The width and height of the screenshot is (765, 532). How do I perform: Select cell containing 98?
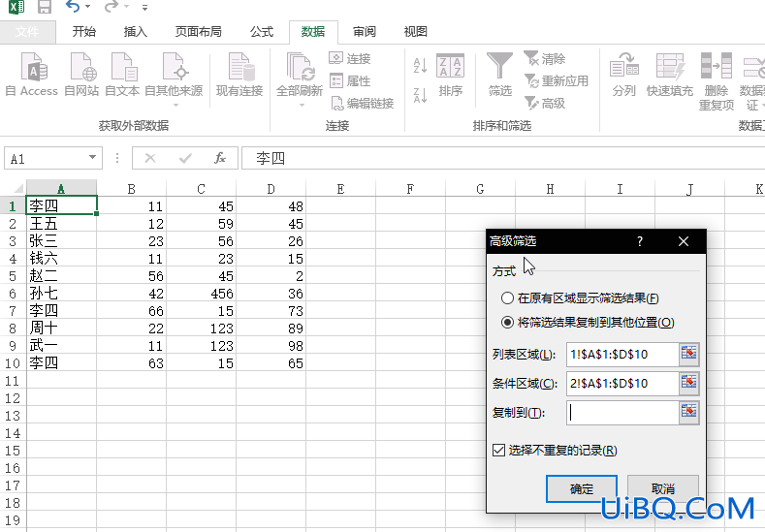271,346
